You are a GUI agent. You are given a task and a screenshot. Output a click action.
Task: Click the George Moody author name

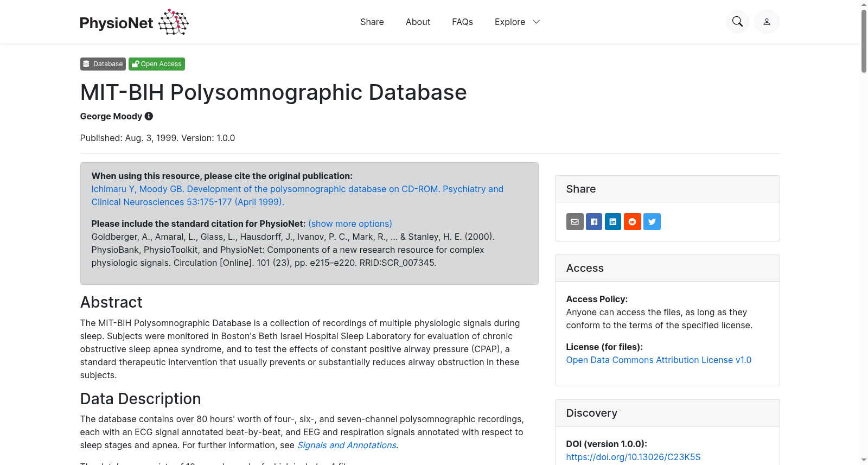(x=111, y=116)
